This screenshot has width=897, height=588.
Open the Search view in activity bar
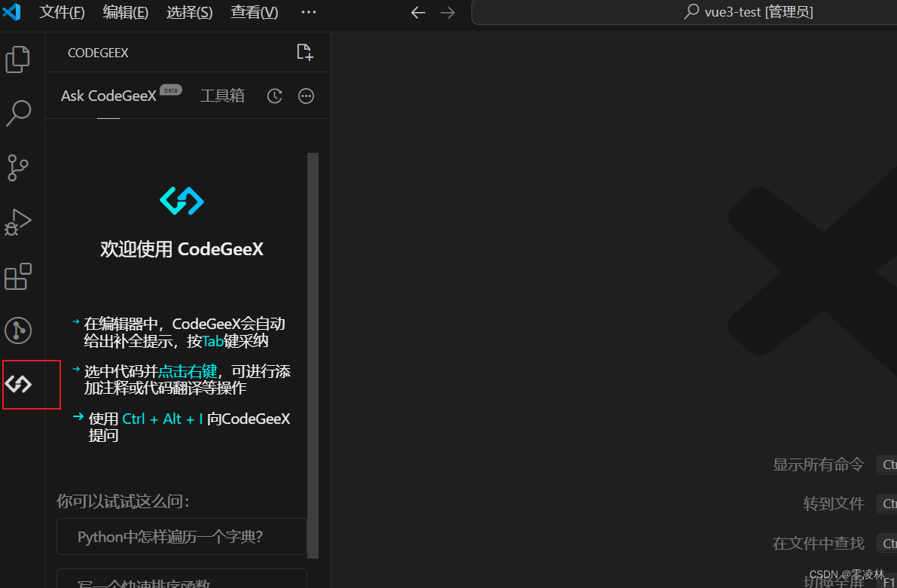coord(18,113)
